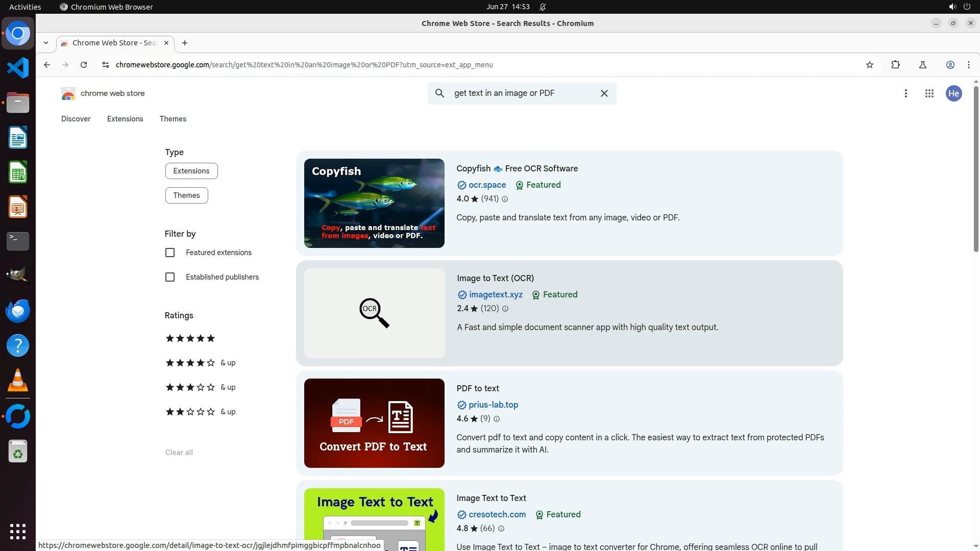Clear the search field with X icon
Viewport: 980px width, 551px height.
(604, 93)
